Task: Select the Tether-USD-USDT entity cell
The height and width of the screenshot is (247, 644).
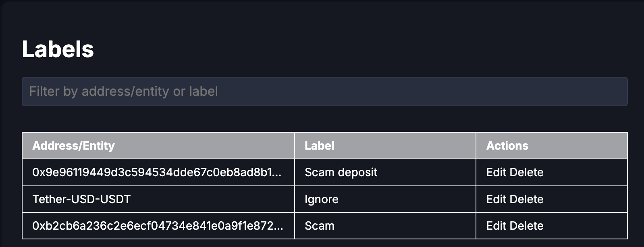Action: [x=81, y=199]
